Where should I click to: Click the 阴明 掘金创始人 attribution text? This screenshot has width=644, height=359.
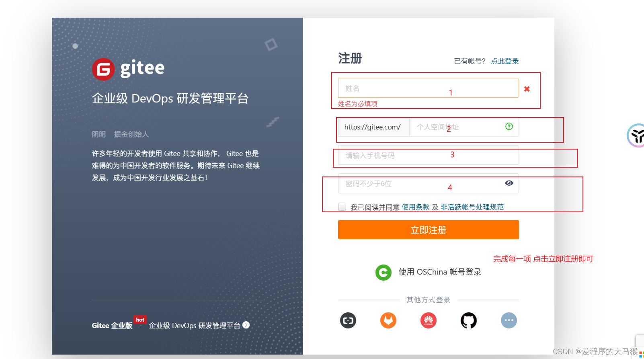click(x=120, y=134)
